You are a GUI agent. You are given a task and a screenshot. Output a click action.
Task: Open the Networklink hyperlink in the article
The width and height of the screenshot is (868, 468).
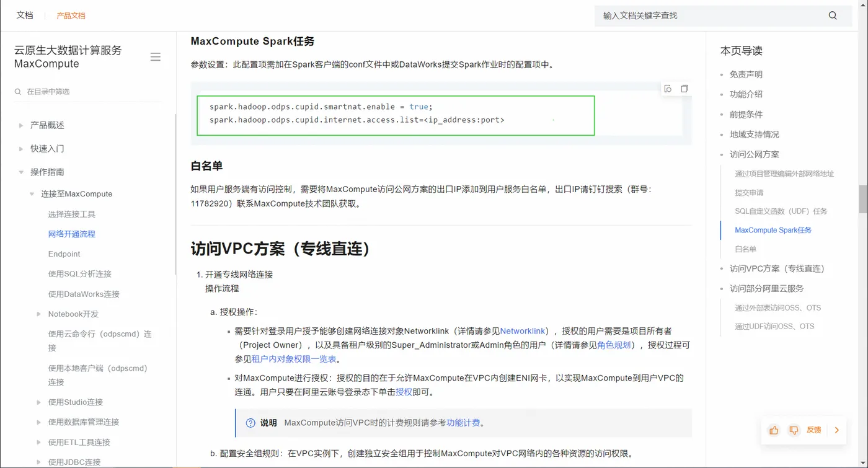click(523, 331)
